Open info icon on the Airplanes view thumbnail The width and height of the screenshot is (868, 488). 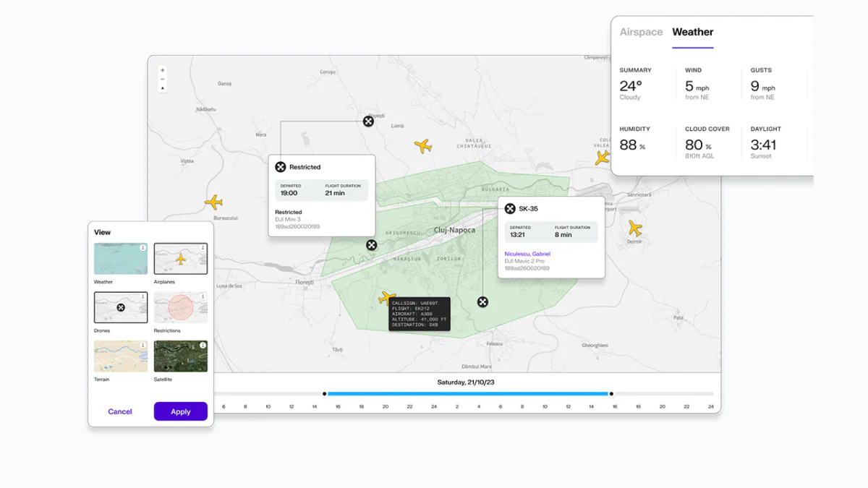click(x=203, y=248)
